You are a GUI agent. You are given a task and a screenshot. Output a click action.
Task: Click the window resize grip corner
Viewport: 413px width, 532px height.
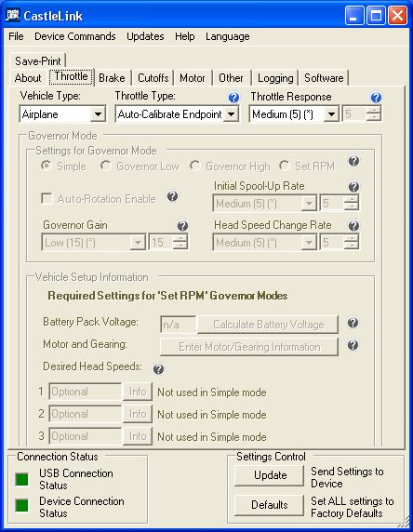click(405, 523)
